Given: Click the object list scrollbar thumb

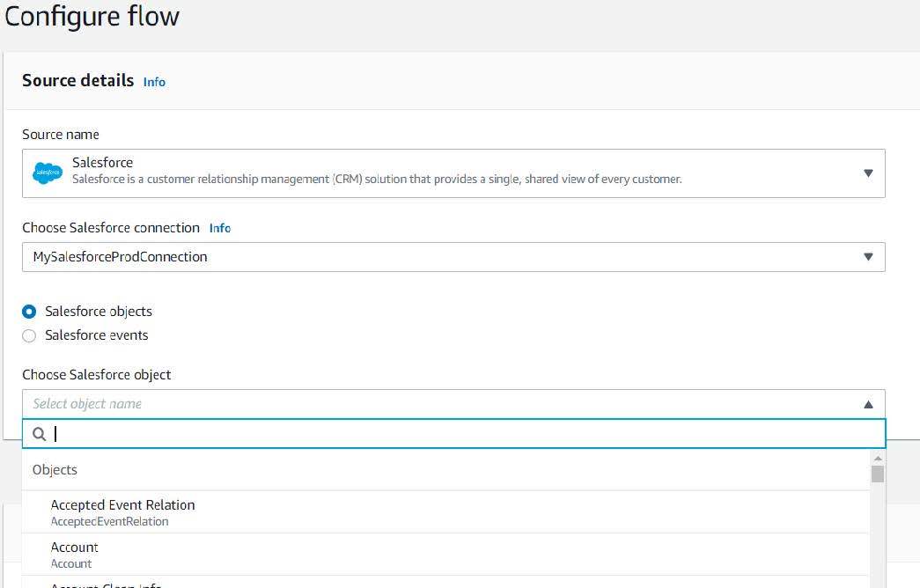Looking at the screenshot, I should (877, 474).
